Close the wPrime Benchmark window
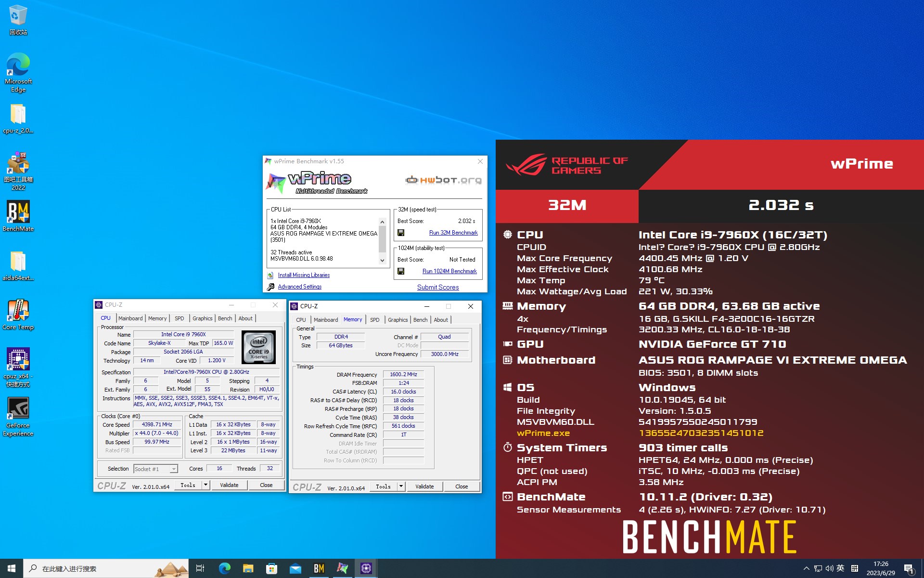Screen dimensions: 924x578 [480, 161]
